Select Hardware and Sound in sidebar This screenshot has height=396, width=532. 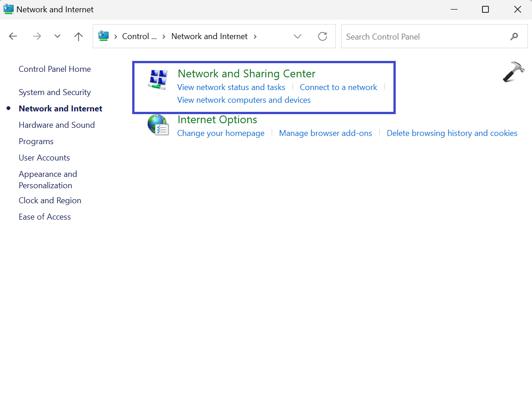57,125
